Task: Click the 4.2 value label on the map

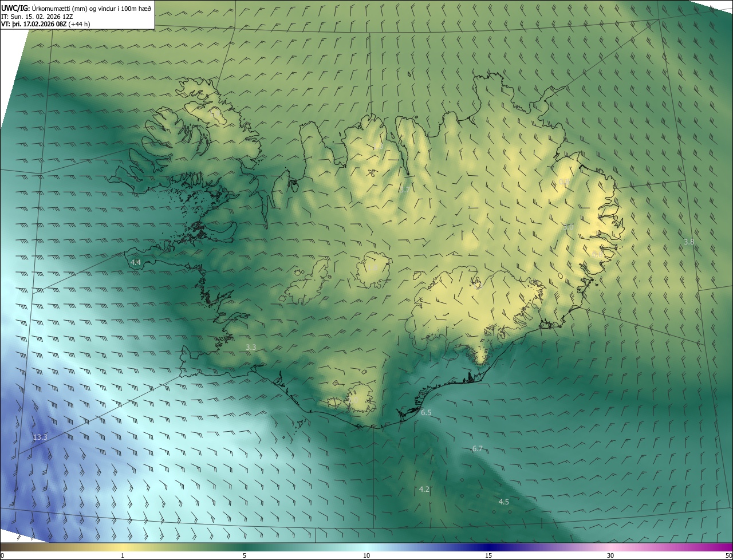Action: [x=424, y=489]
